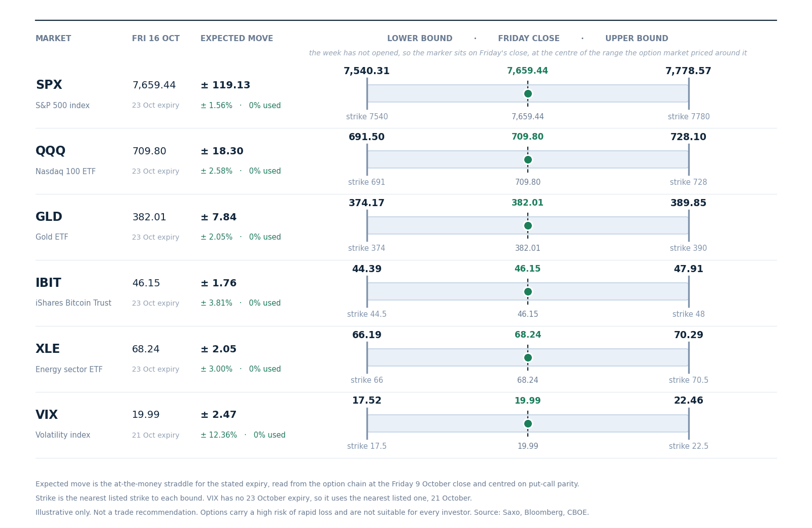
Task: Select the "21 Oct expiry" label
Action: coord(155,435)
